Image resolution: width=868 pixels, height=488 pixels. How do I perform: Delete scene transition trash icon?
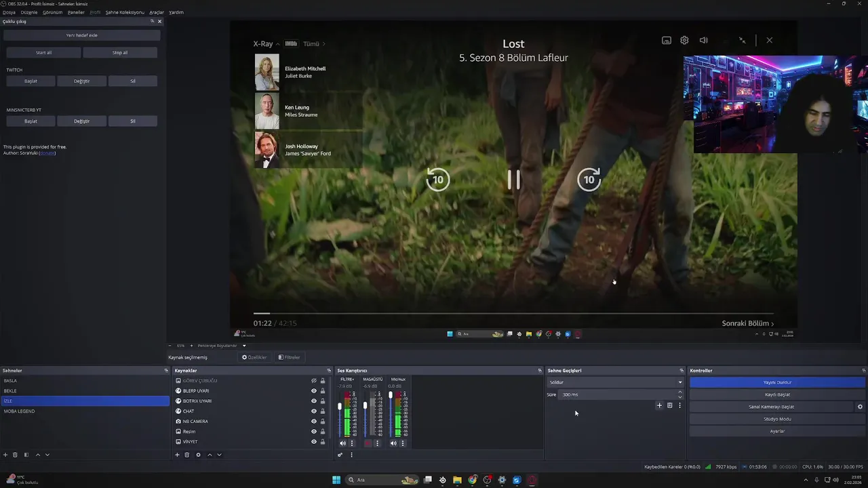[x=669, y=405]
